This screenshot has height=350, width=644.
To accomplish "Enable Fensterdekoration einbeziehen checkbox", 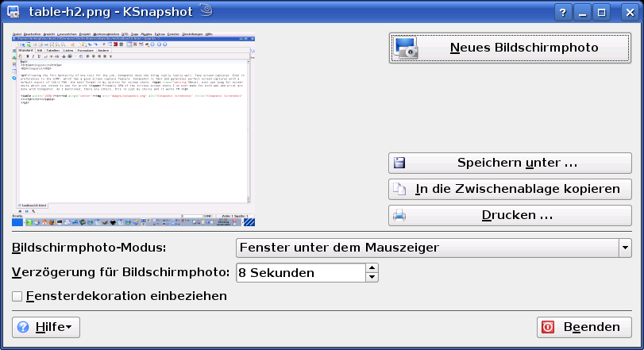I will (17, 296).
